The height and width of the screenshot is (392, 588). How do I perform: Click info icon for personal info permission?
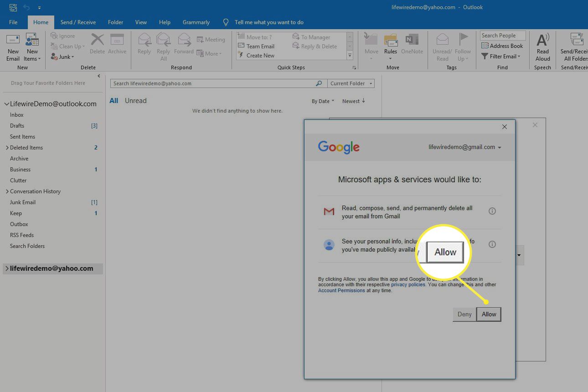[492, 244]
